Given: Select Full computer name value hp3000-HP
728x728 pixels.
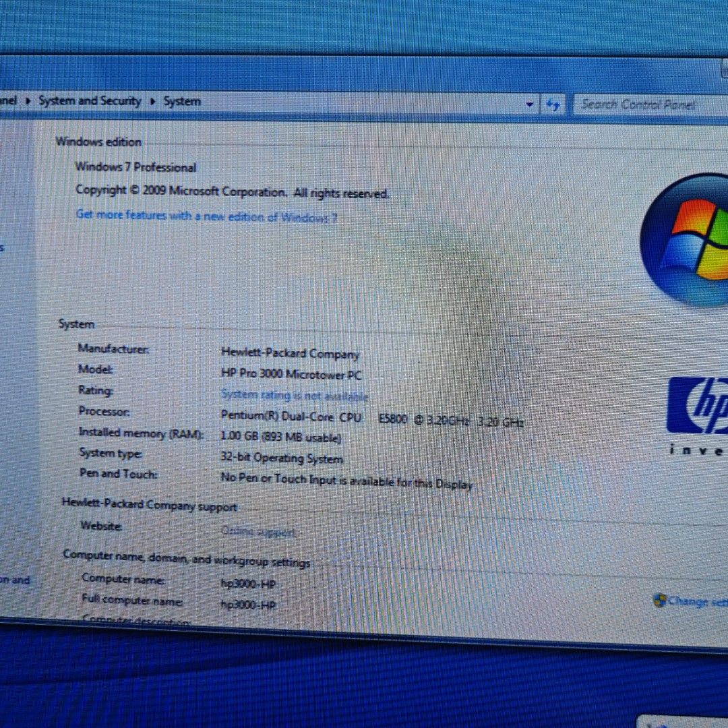Looking at the screenshot, I should click(x=248, y=605).
